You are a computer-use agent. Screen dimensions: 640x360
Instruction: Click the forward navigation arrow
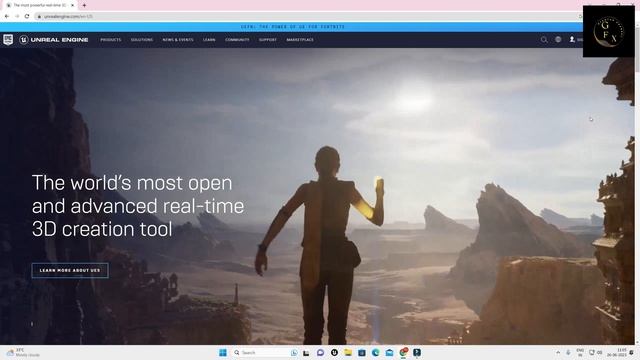(x=17, y=16)
